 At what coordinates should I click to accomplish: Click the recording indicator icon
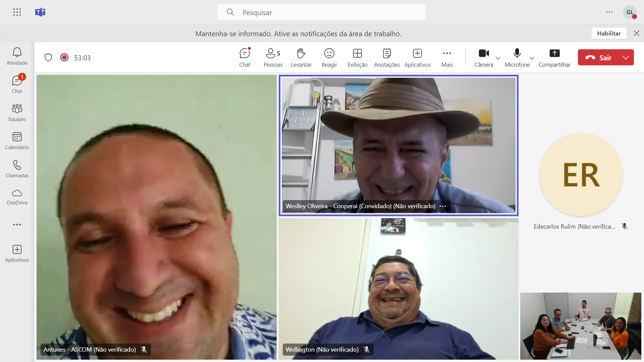64,58
